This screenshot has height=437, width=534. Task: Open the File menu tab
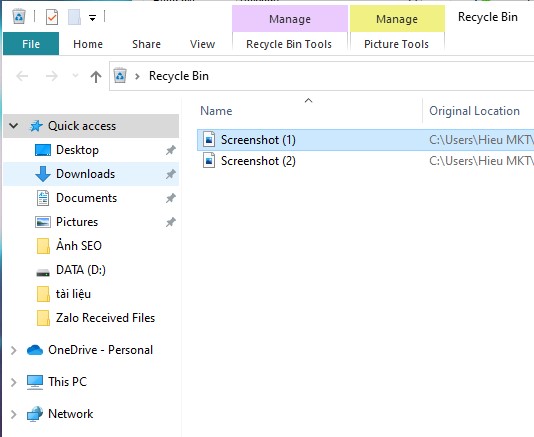pyautogui.click(x=31, y=44)
